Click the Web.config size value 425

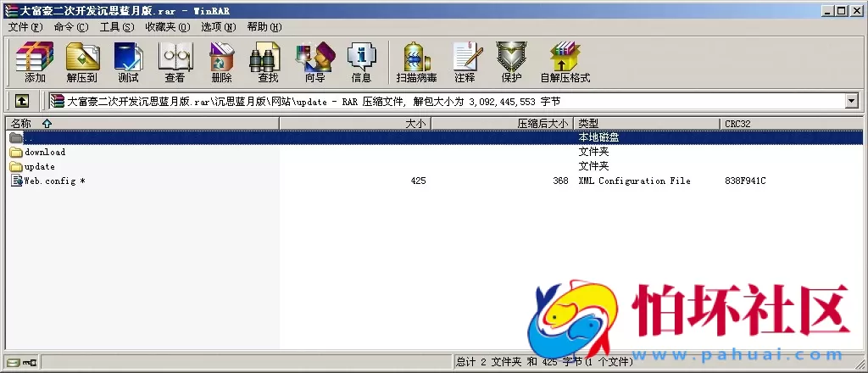pos(419,181)
